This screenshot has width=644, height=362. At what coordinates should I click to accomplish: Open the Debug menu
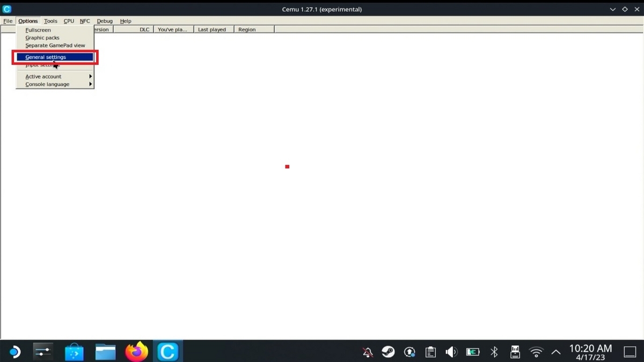click(105, 21)
